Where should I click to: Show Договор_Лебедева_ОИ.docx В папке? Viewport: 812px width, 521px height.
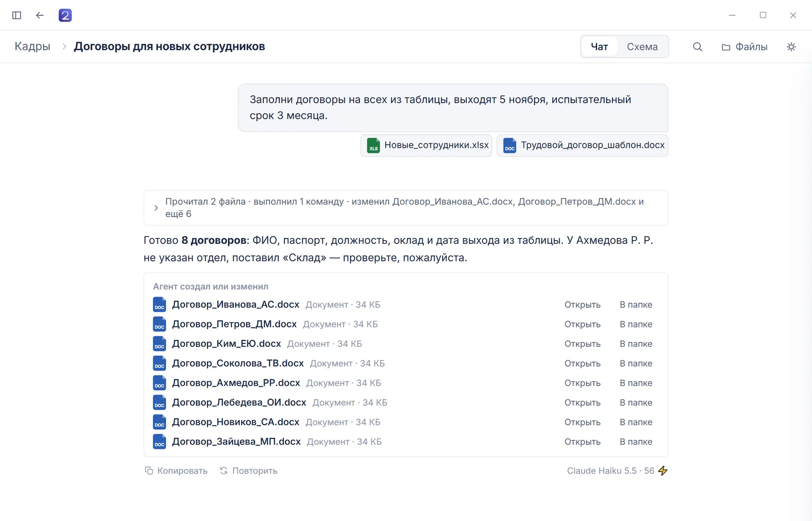point(636,403)
